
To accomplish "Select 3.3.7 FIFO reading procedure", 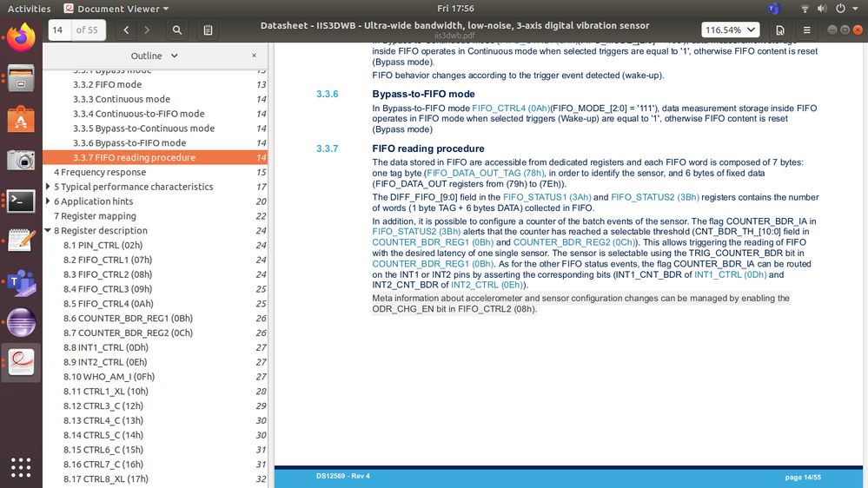I will coord(155,158).
